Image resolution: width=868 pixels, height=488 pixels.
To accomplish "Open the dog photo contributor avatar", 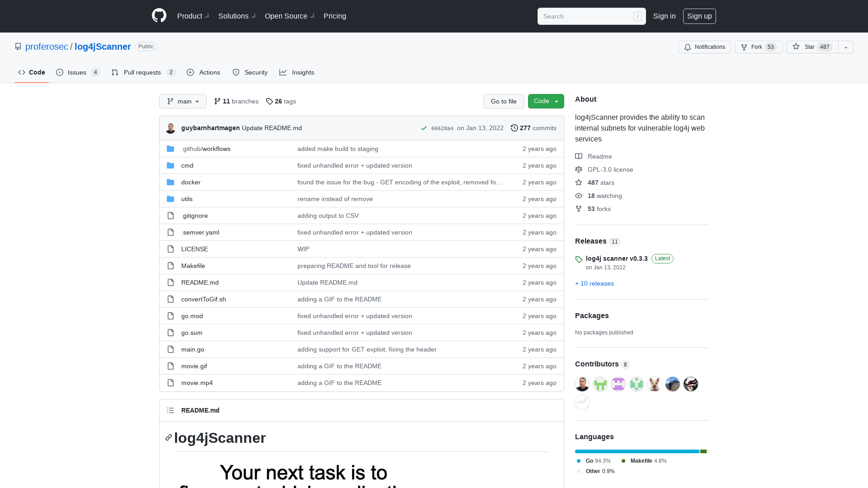I will pos(655,384).
